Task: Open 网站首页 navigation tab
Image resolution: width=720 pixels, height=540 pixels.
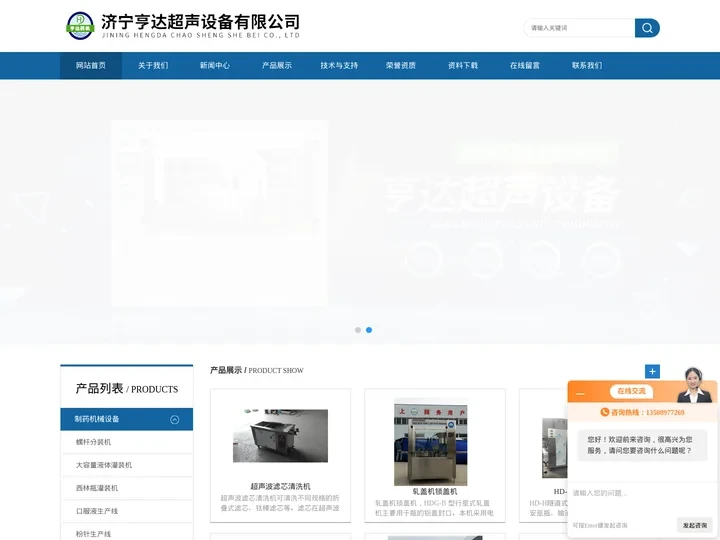Action: 91,66
